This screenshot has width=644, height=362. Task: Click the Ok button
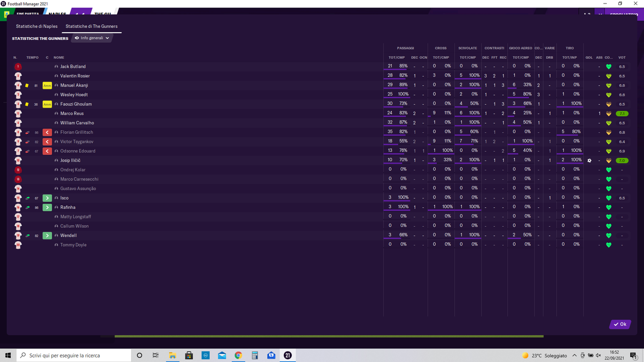620,324
